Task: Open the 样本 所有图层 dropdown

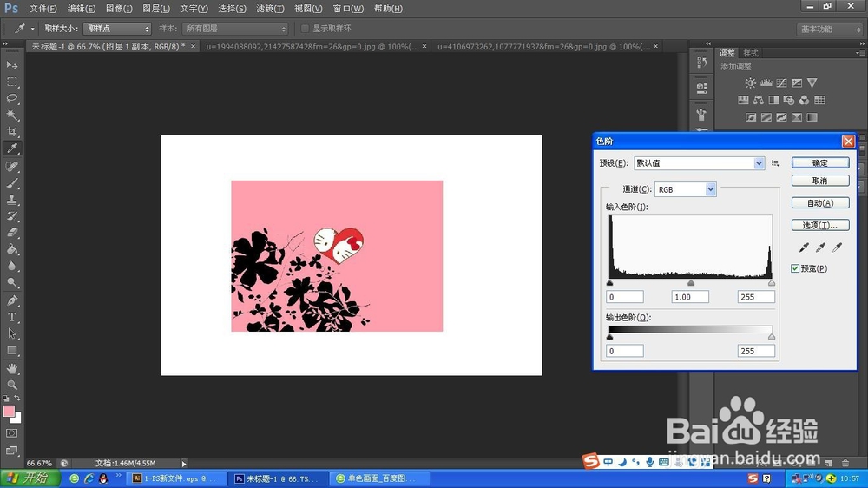Action: [235, 29]
